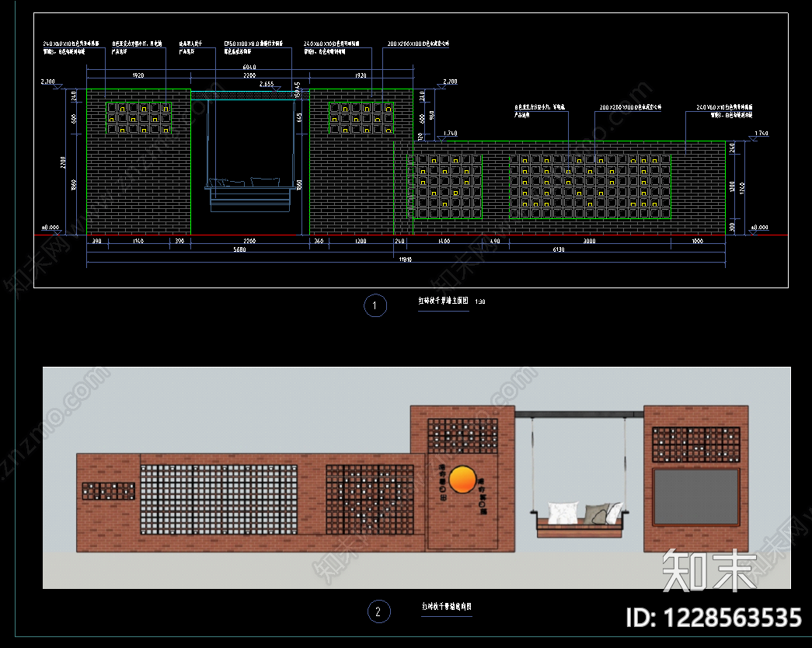Screen dimensions: 812x648
Task: Click the 1:30 scale label
Action: [x=480, y=301]
